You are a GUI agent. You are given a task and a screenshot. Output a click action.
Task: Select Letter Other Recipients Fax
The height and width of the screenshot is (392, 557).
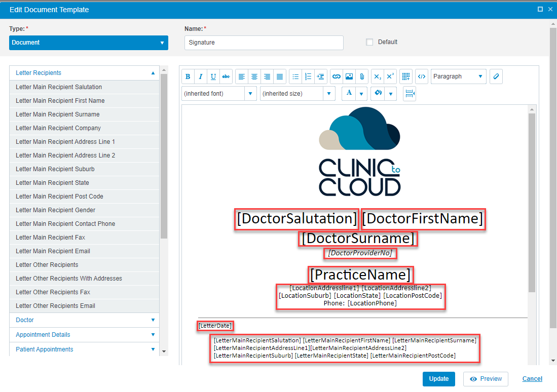[84, 292]
